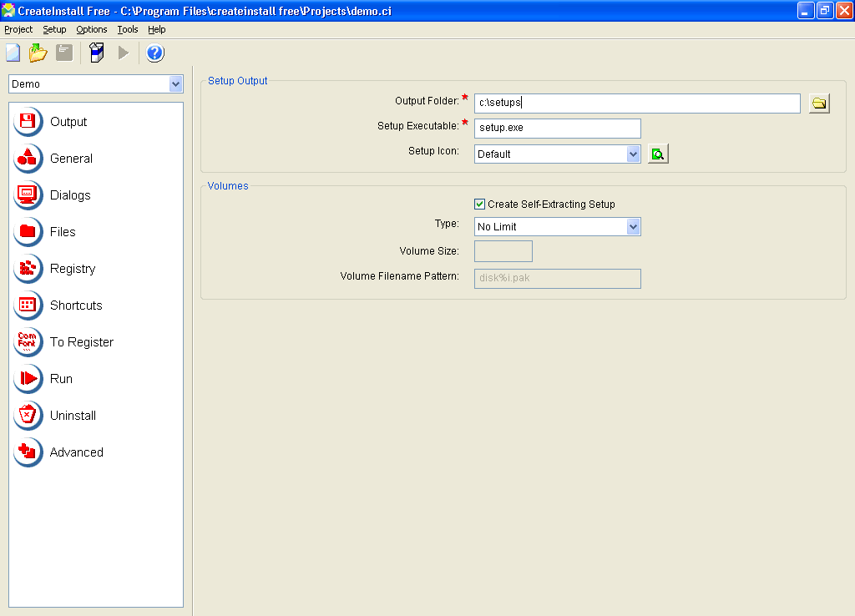Click the New Project toolbar icon

(13, 53)
